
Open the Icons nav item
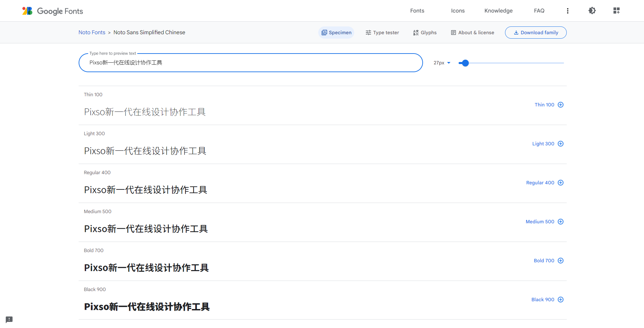pos(458,11)
